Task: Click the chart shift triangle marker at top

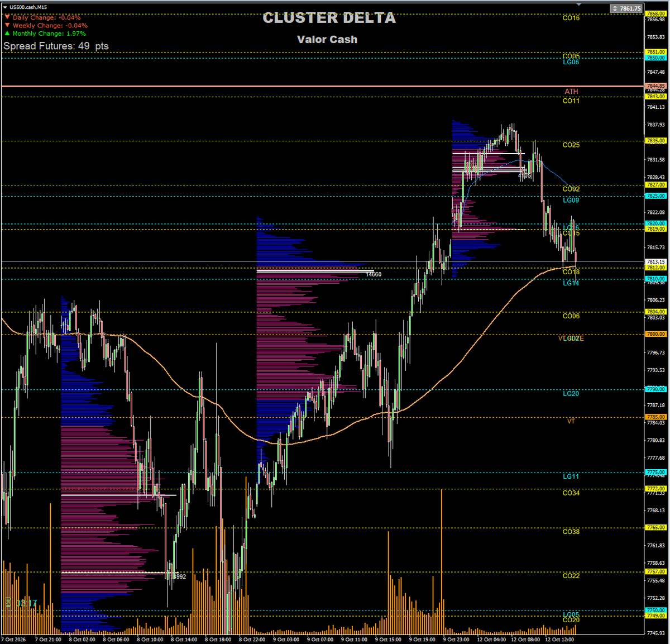Action: (579, 4)
